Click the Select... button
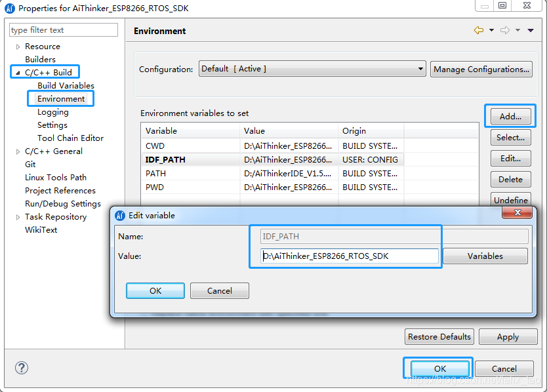547x392 pixels. coord(510,137)
